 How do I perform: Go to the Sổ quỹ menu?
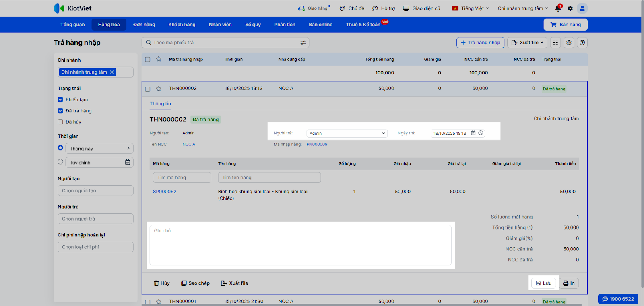click(x=253, y=25)
